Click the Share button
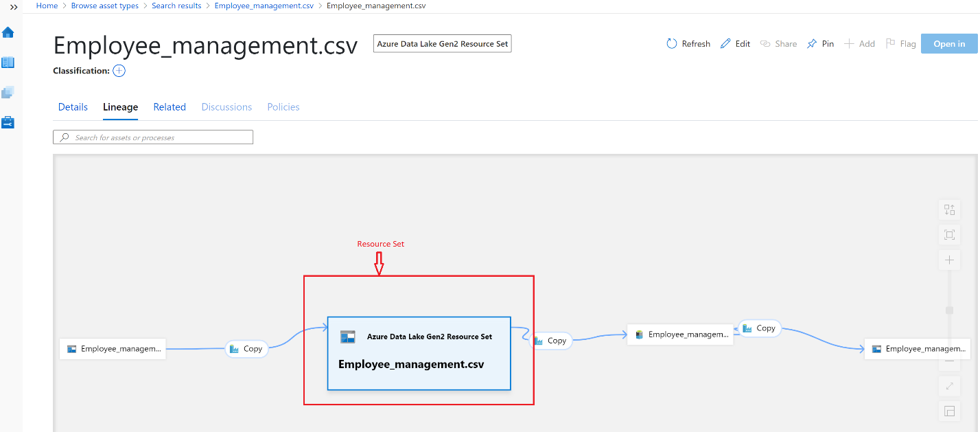Screen dimensions: 980x432 pos(778,44)
